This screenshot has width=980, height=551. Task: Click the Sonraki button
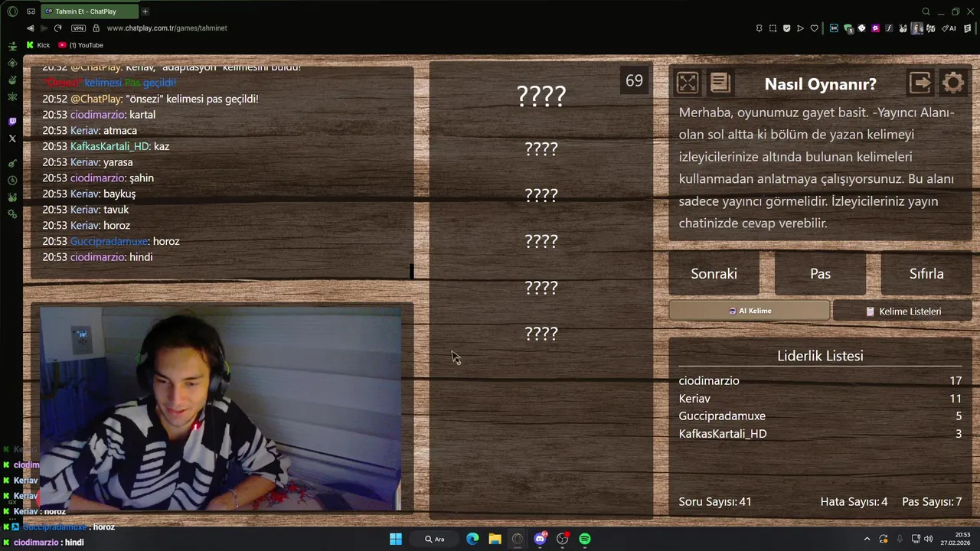[x=714, y=273]
